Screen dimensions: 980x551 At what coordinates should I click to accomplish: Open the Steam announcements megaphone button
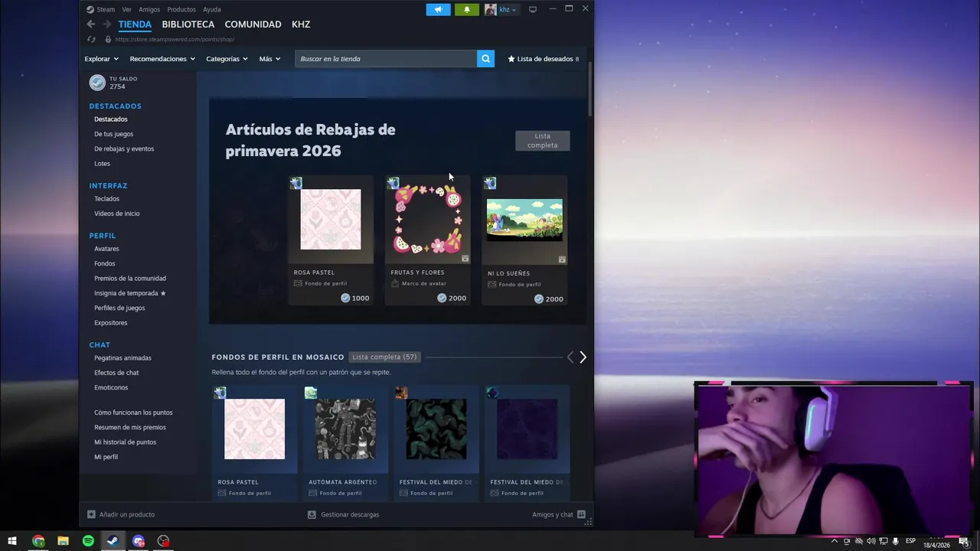[x=438, y=9]
